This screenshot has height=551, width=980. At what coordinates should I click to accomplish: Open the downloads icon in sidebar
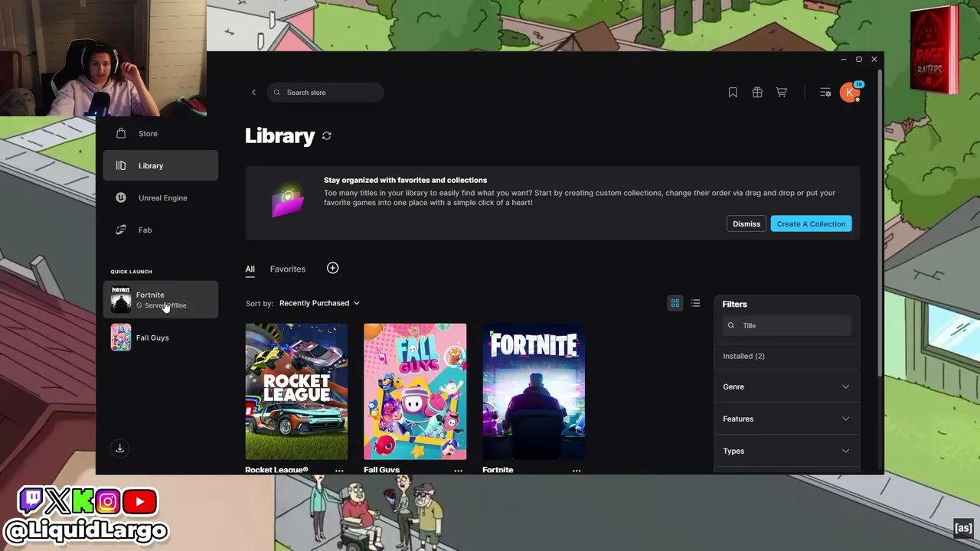click(119, 448)
